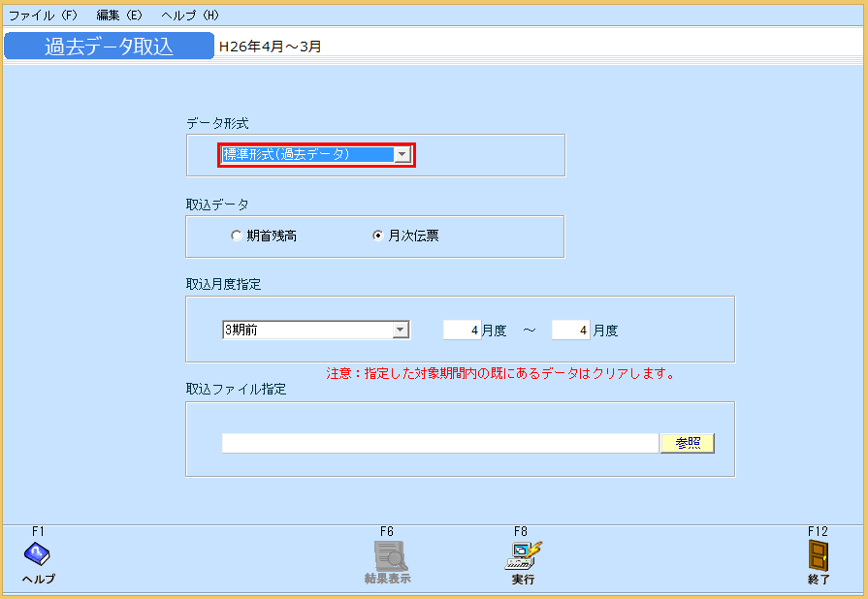Click the starting 4月度 month input box

coord(462,330)
